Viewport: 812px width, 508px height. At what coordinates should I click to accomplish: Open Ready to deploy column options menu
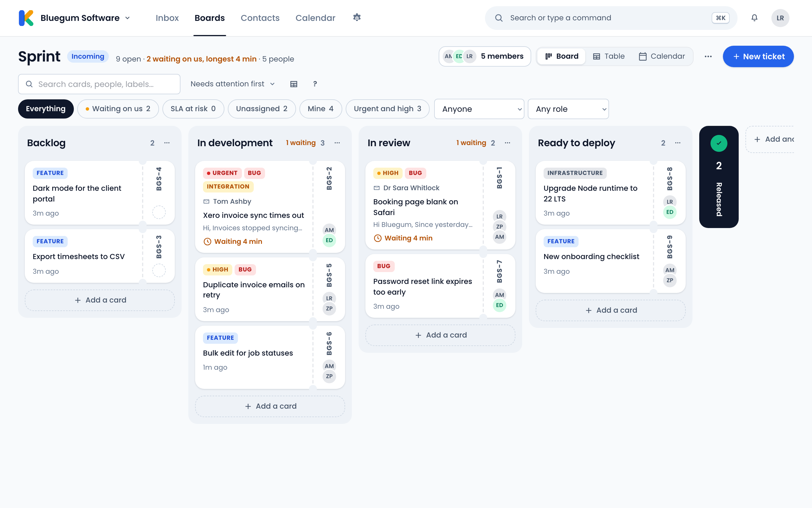pos(678,143)
